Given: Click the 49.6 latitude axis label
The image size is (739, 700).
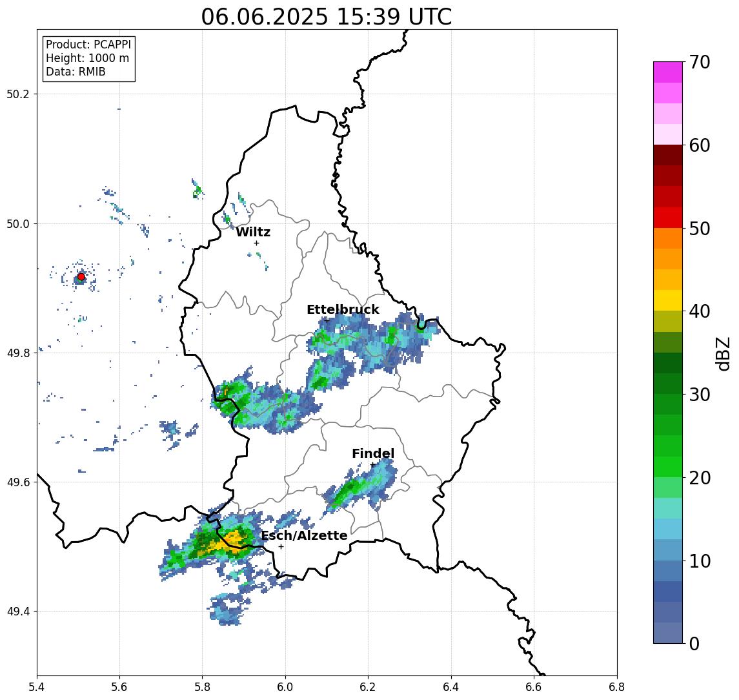Looking at the screenshot, I should pyautogui.click(x=17, y=482).
